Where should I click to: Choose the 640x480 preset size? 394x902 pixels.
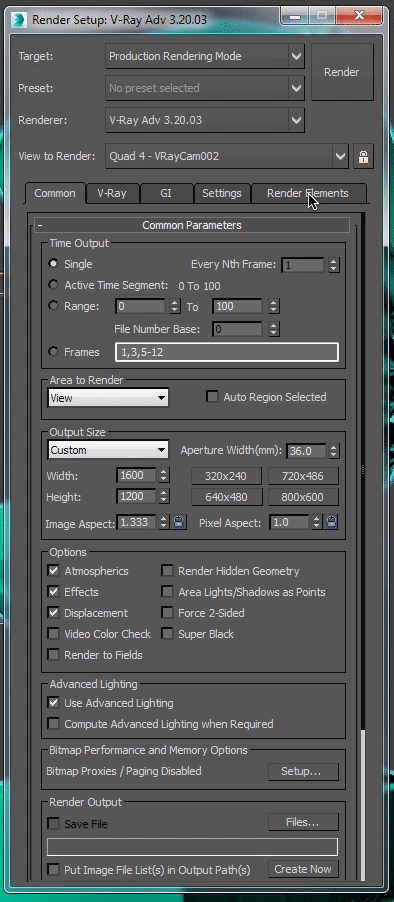click(x=227, y=497)
